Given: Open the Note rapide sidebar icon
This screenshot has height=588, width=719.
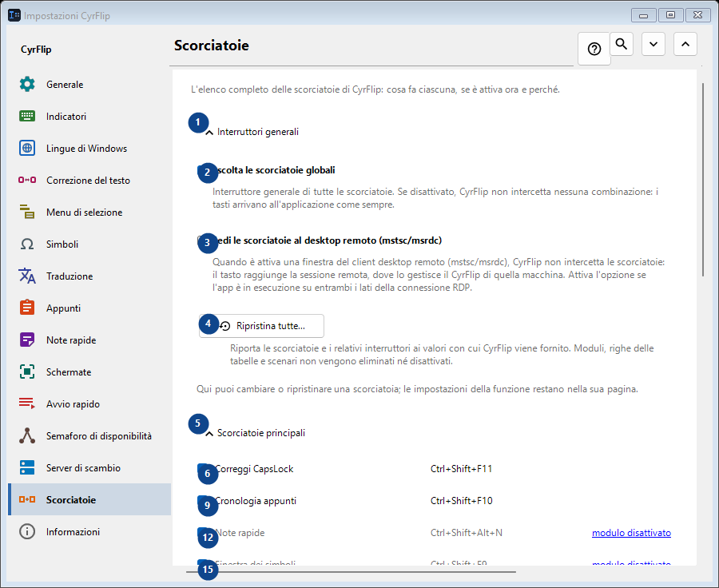Looking at the screenshot, I should point(27,340).
